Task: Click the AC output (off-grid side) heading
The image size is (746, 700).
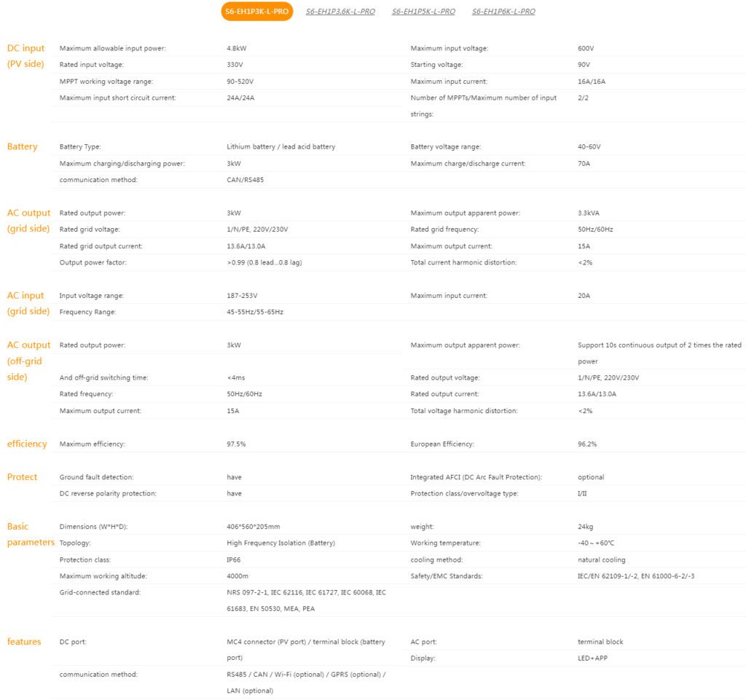Action: 28,361
